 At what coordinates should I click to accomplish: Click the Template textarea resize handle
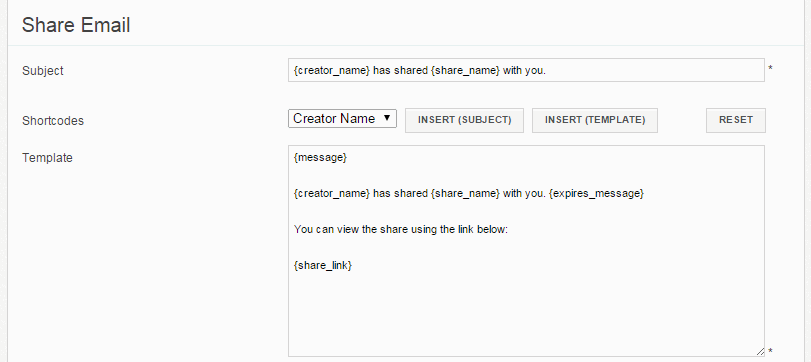tap(760, 352)
